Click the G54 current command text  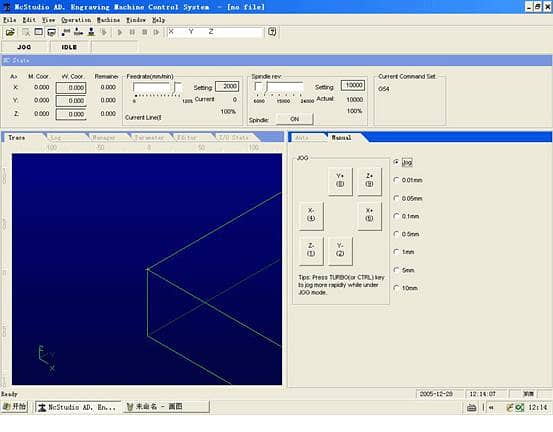(x=384, y=89)
